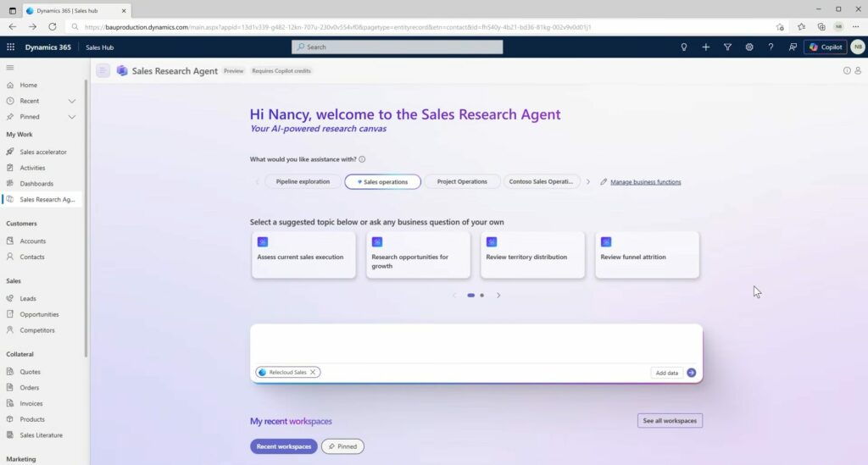Switch to Pinned workspaces tab
868x465 pixels.
342,446
